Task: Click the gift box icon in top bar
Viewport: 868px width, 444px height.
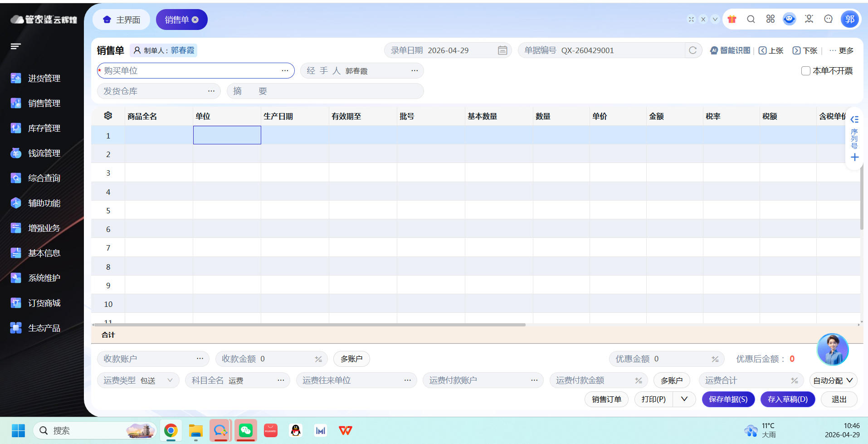Action: (731, 19)
